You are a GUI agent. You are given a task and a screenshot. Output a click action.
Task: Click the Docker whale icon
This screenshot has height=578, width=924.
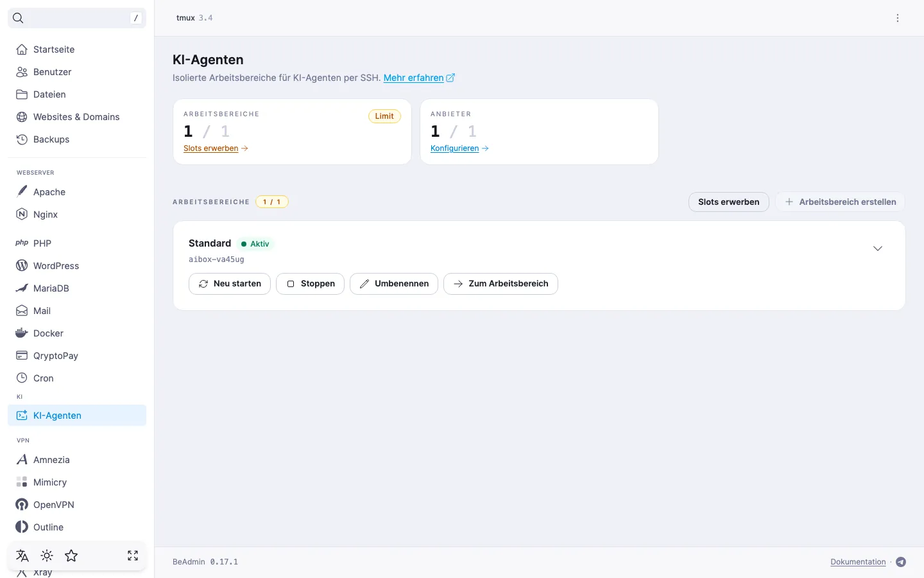click(x=22, y=333)
